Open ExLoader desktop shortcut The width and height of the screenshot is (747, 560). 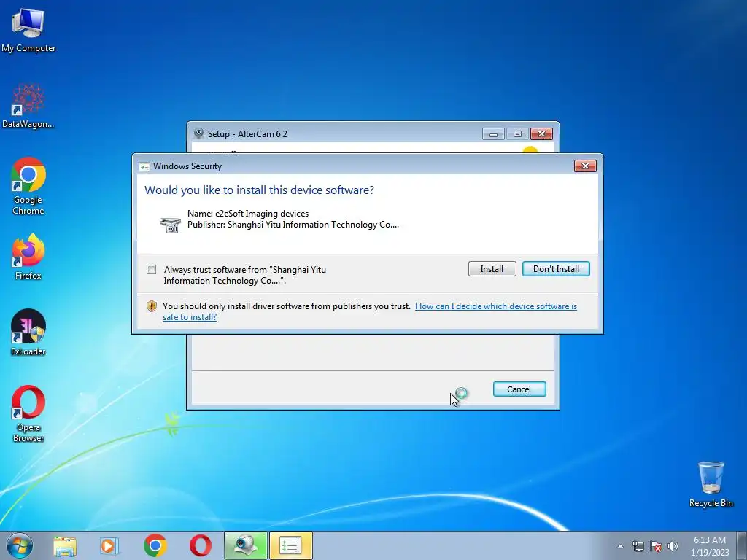point(28,332)
